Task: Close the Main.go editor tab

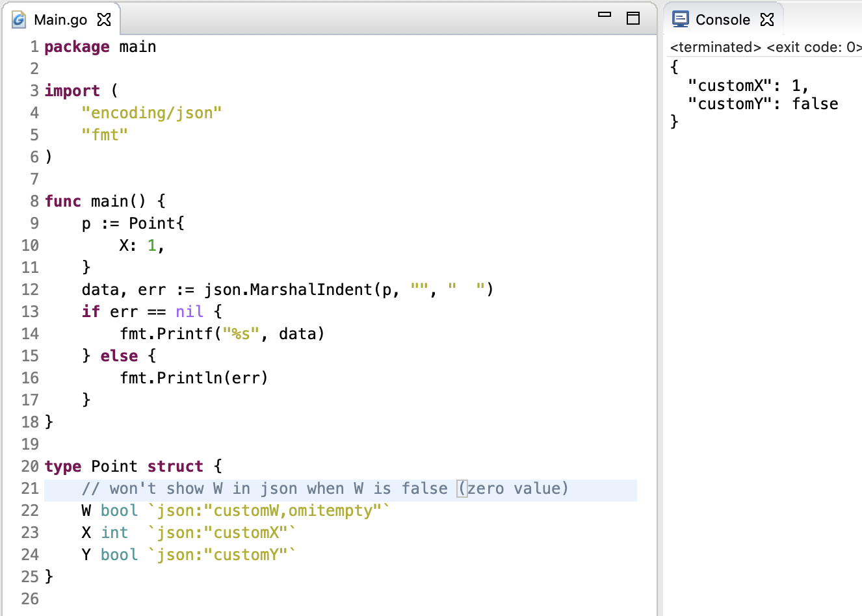Action: click(104, 19)
